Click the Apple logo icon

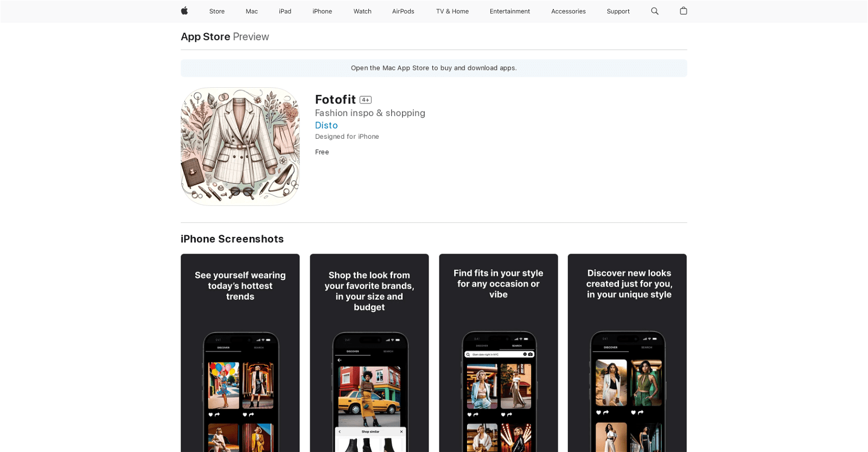click(184, 11)
